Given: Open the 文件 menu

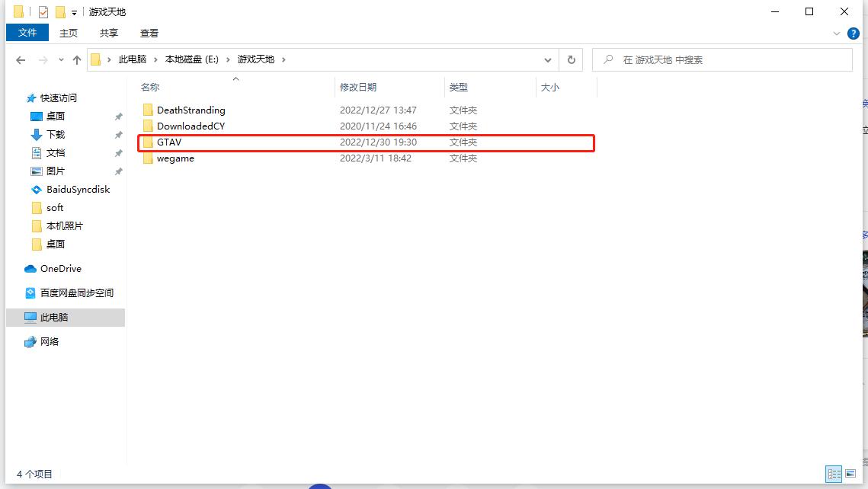Looking at the screenshot, I should (x=27, y=33).
